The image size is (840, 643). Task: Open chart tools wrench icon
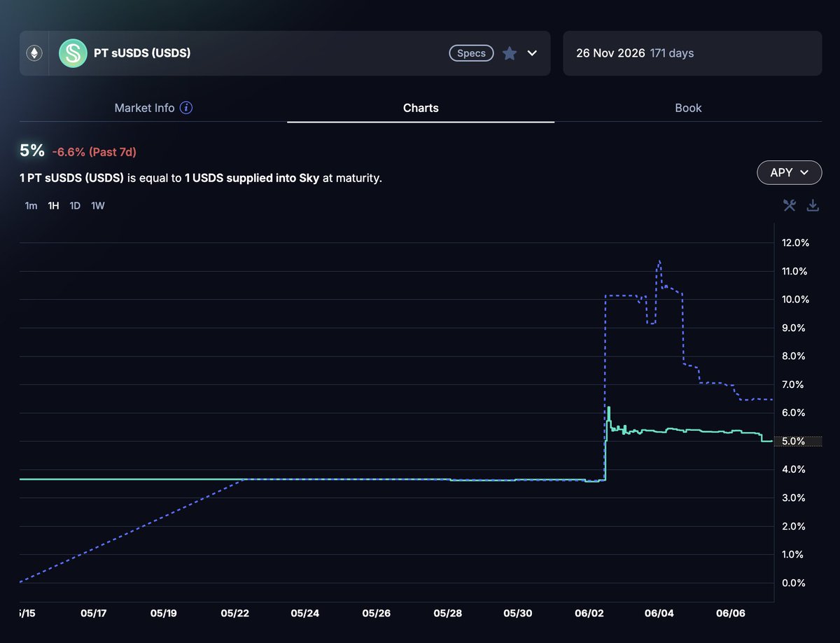(790, 205)
